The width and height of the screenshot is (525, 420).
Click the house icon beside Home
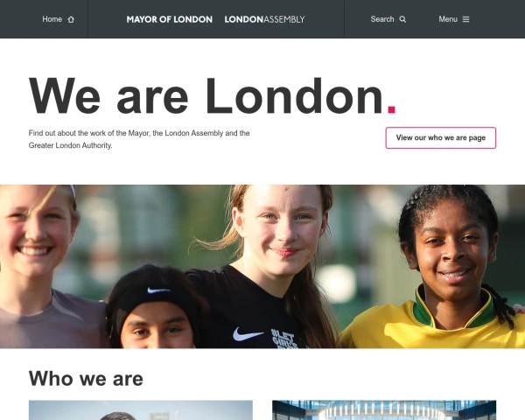coord(71,19)
